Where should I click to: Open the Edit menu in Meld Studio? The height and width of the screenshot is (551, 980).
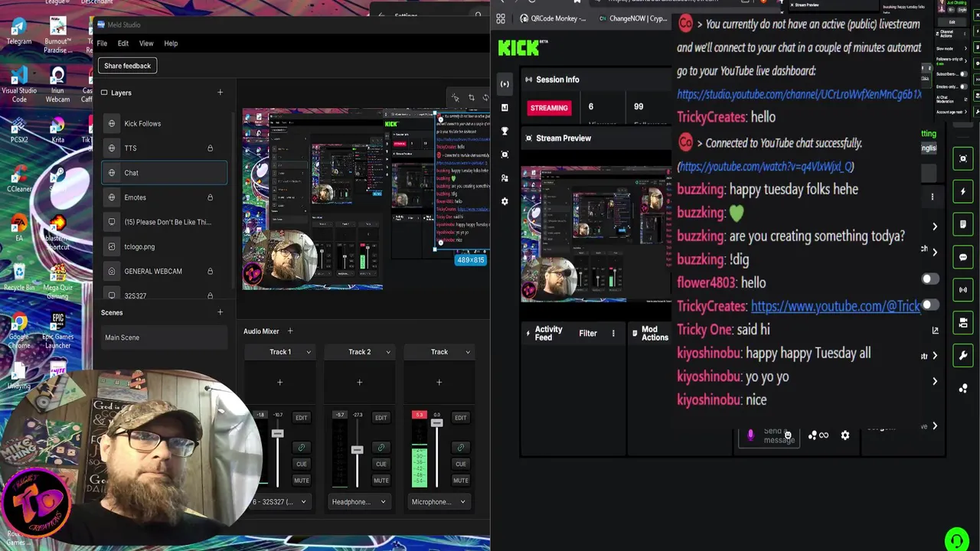tap(122, 44)
